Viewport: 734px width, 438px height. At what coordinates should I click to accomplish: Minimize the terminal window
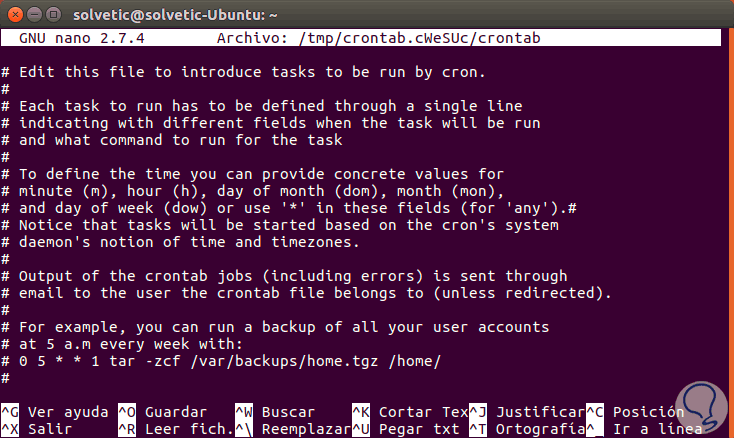click(x=35, y=13)
